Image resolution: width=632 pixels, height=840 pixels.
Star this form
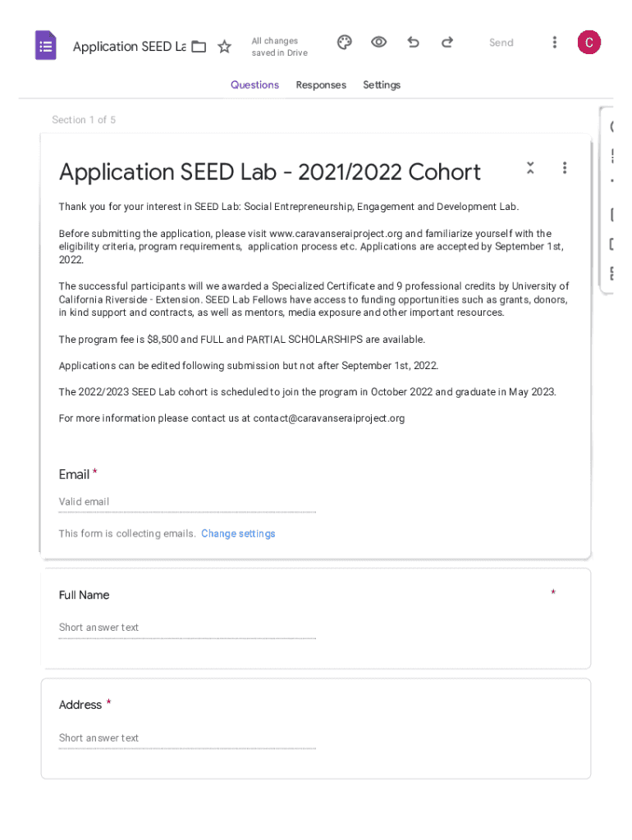[x=224, y=47]
